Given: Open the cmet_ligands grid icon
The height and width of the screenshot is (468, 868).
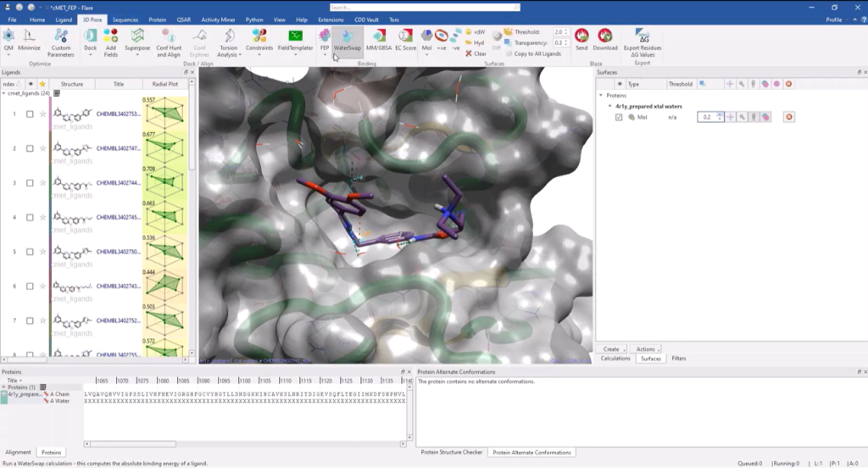Looking at the screenshot, I should [x=57, y=93].
